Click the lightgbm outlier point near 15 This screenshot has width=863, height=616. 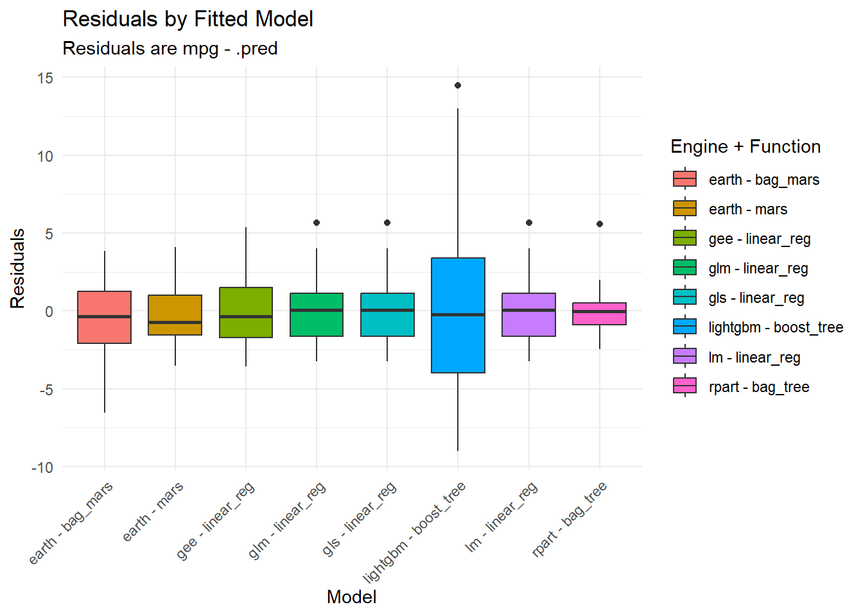tap(458, 85)
